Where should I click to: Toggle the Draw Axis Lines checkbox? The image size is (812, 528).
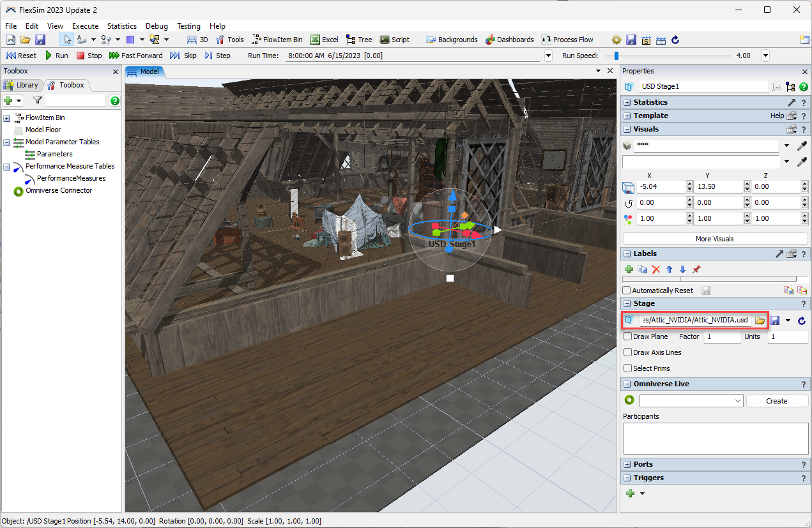[628, 352]
